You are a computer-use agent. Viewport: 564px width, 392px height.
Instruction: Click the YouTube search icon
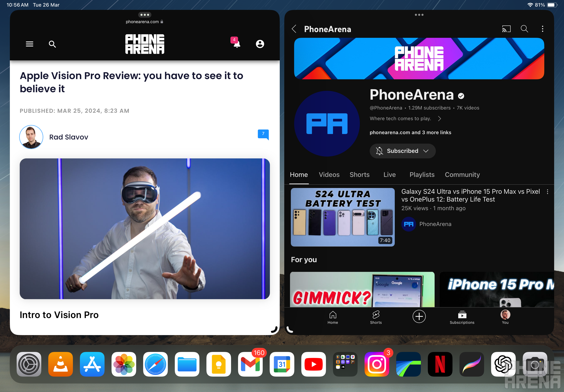click(x=525, y=29)
